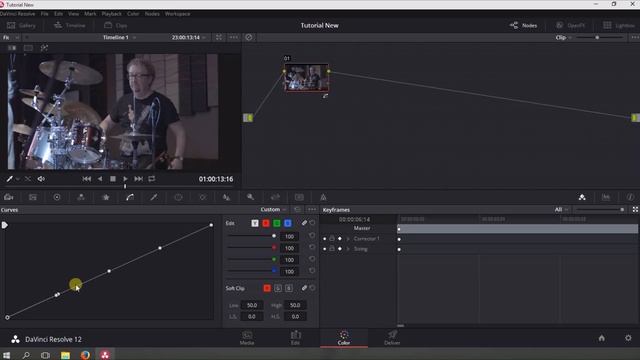Toggle curve channel ganging link
This screenshot has width=640, height=360.
[304, 223]
